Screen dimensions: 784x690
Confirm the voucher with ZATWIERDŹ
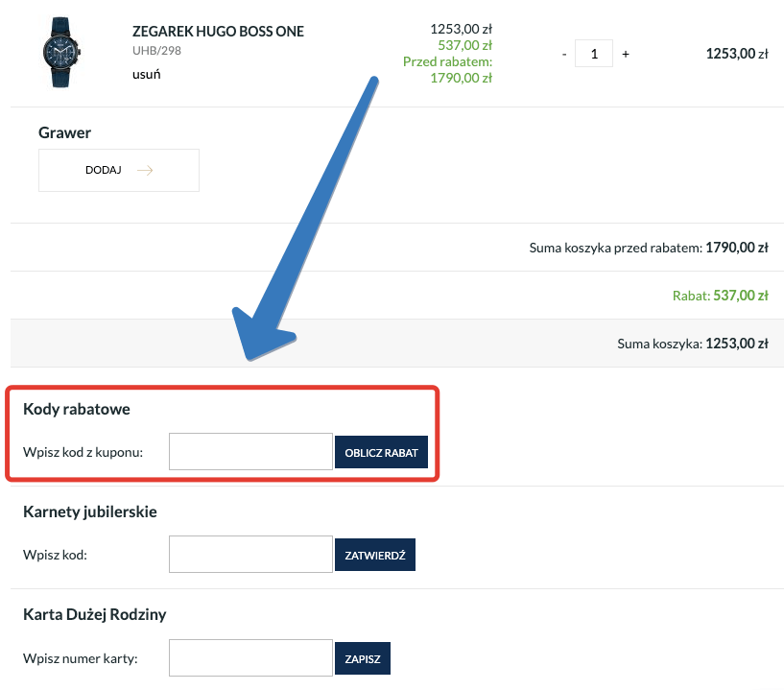(374, 555)
